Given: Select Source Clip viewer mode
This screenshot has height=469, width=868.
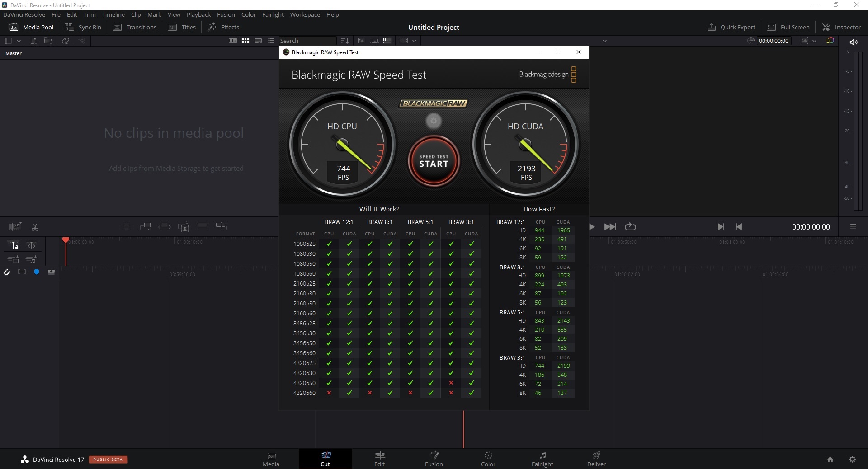Looking at the screenshot, I should [362, 41].
